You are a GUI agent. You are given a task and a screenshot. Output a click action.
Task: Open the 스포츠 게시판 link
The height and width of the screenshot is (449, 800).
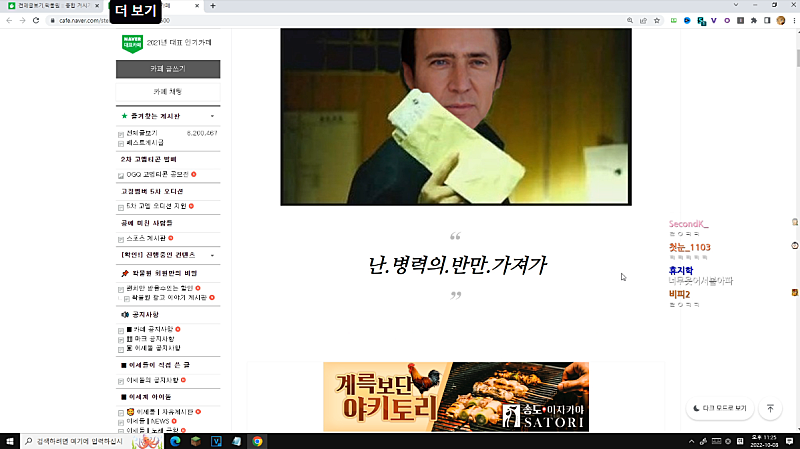pyautogui.click(x=146, y=238)
